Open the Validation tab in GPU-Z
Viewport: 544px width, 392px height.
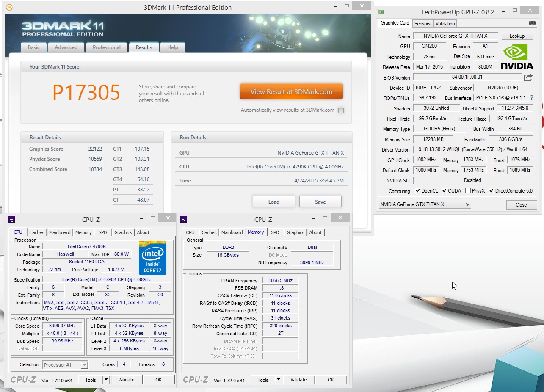(445, 24)
